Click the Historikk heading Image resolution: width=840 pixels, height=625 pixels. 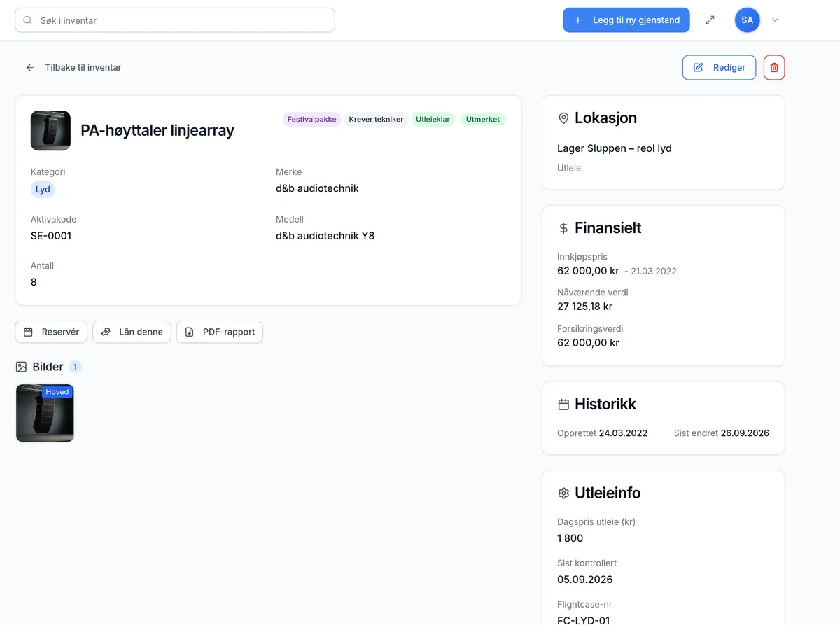coord(605,405)
